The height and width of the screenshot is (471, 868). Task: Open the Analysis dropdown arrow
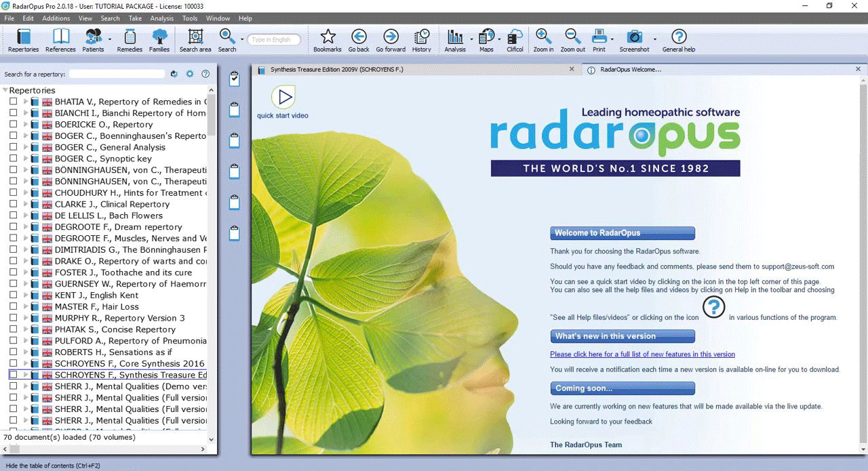click(x=471, y=39)
